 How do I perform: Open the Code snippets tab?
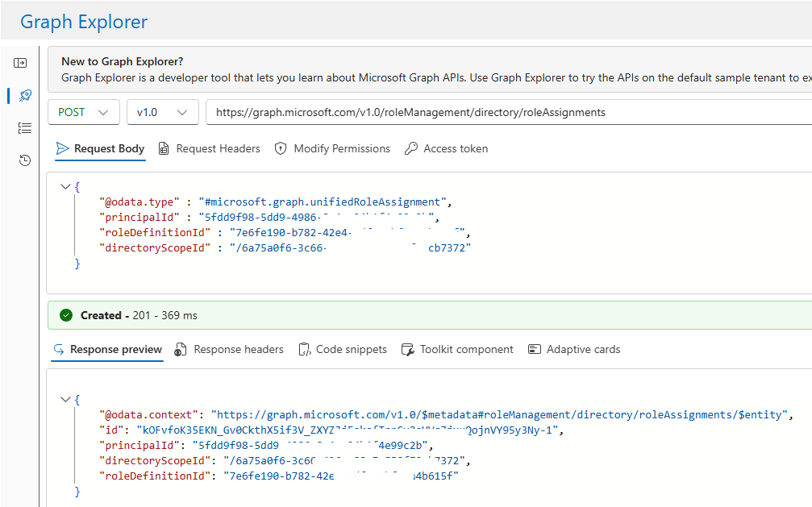(342, 349)
